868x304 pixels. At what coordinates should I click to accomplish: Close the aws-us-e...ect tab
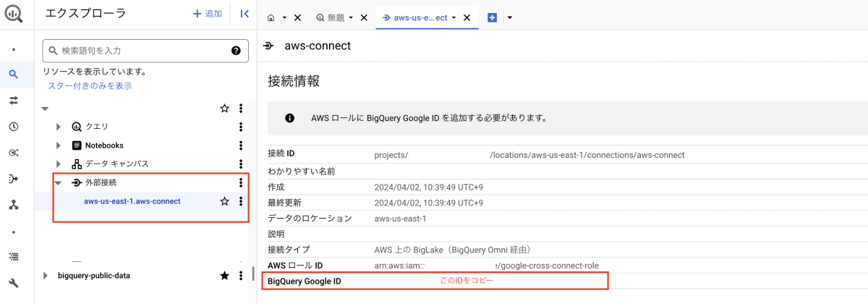(467, 17)
